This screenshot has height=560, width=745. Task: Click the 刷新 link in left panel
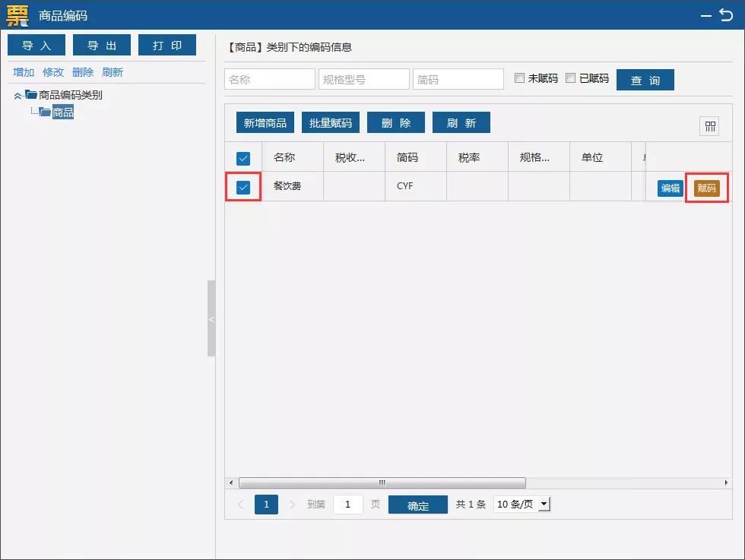(113, 72)
